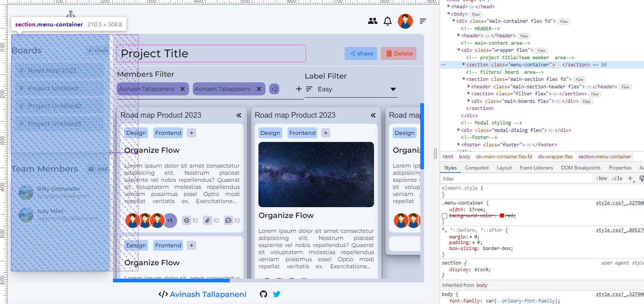Viewport: 644px width, 304px height.
Task: Expand the footer node in DOM tree
Action: (x=459, y=145)
